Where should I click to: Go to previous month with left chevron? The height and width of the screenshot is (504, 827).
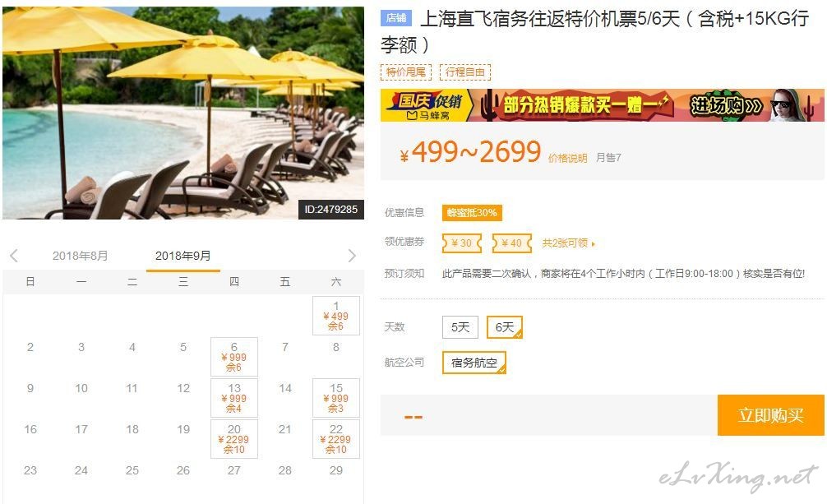(x=14, y=256)
